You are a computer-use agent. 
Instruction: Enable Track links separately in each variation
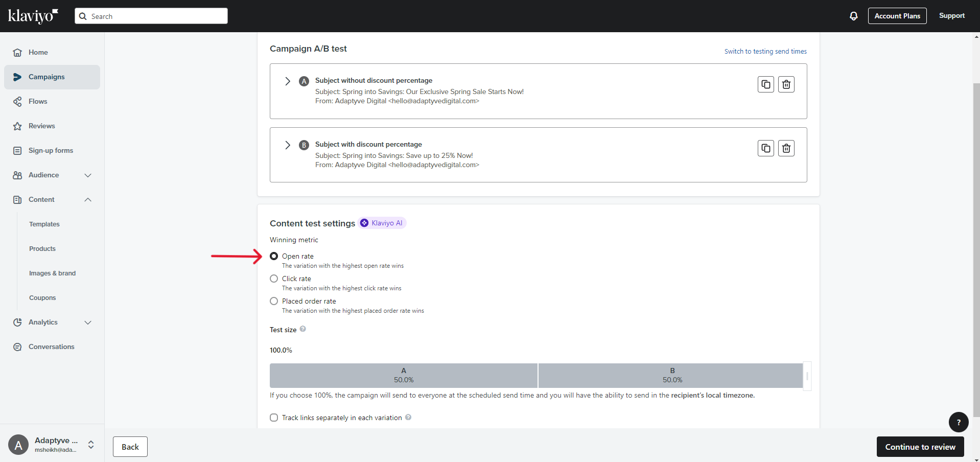274,418
